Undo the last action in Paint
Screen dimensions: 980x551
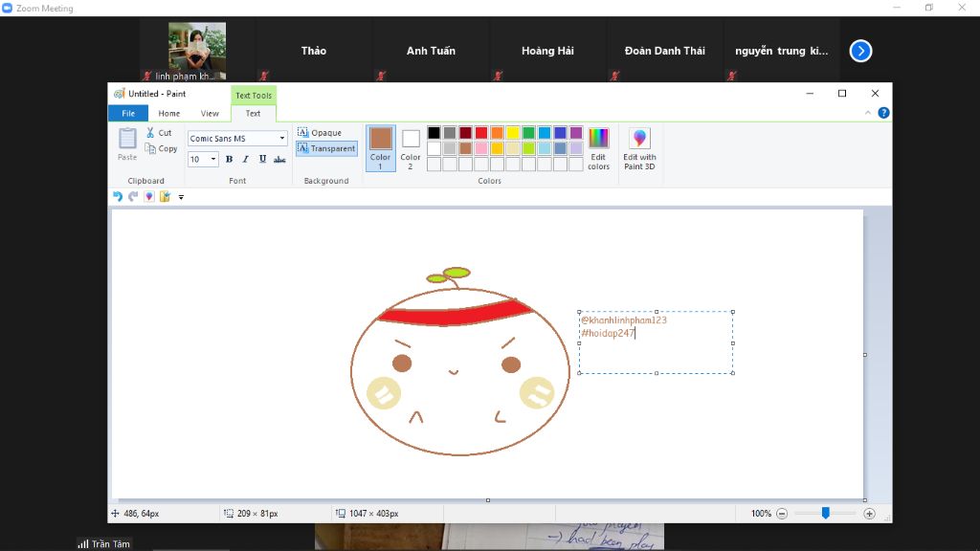click(x=118, y=196)
